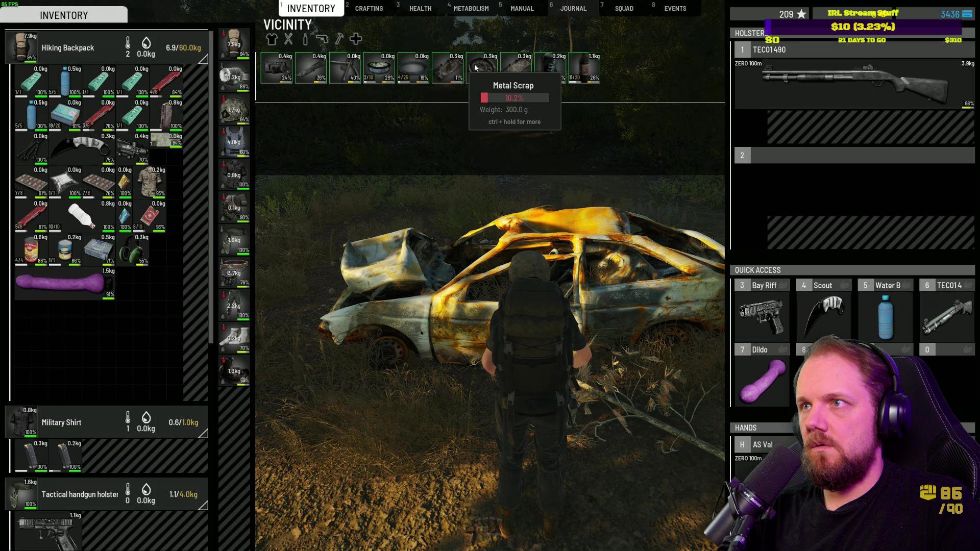This screenshot has height=551, width=980.
Task: Select the teal box 19/20 in backpack
Action: [x=65, y=114]
